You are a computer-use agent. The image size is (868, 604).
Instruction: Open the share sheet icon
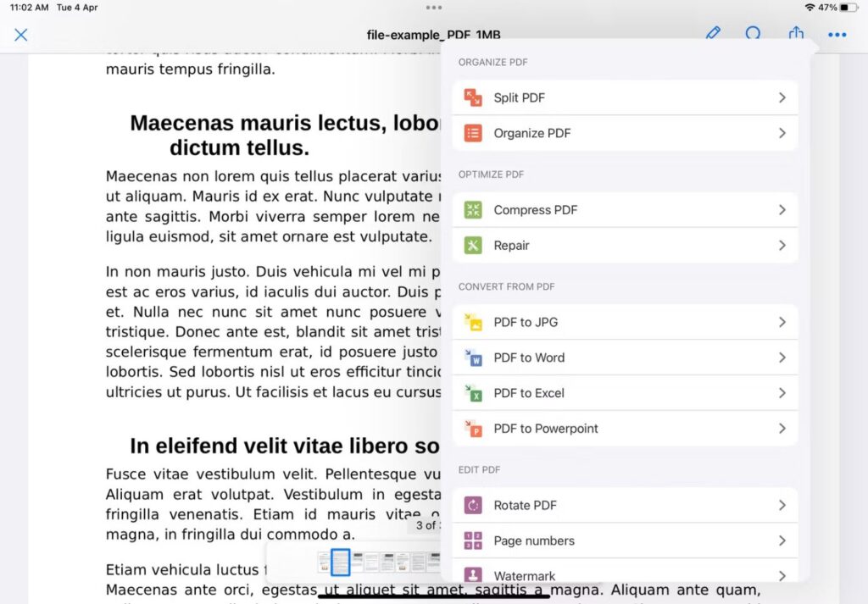(x=796, y=32)
